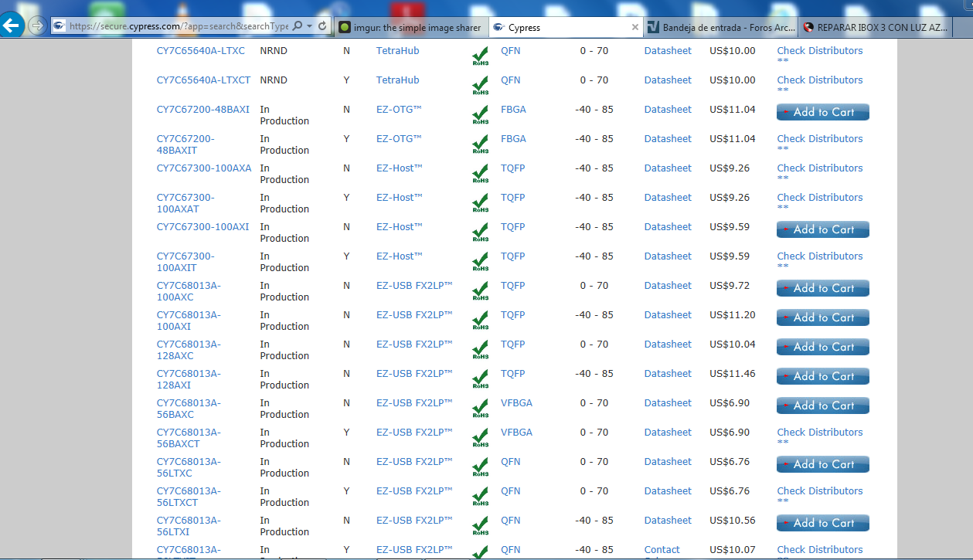Refresh the page with the reload icon
The width and height of the screenshot is (973, 560).
(322, 26)
